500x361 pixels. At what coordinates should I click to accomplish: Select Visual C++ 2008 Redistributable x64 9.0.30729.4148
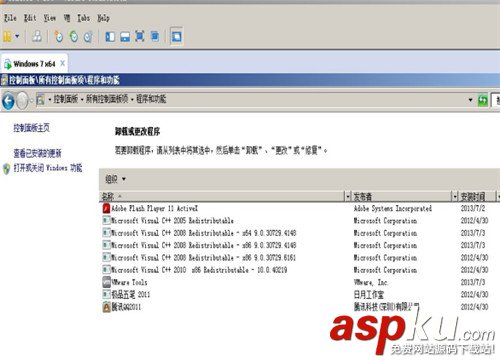click(204, 233)
